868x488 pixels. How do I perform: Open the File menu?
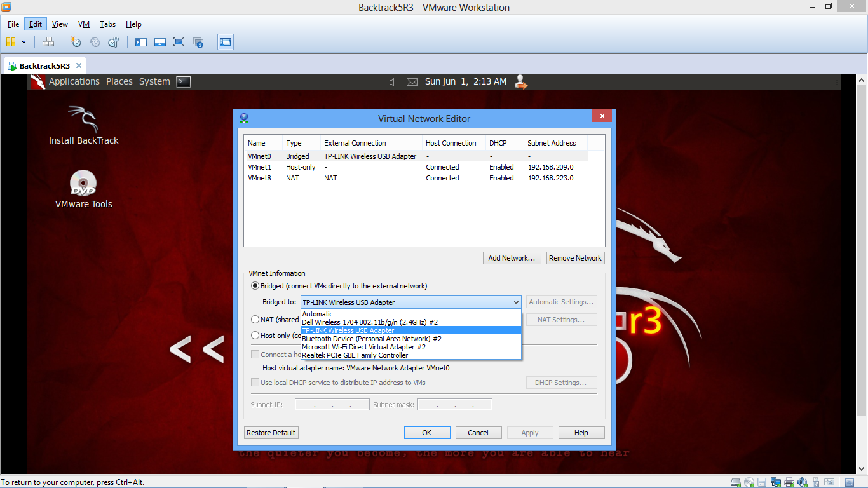coord(13,24)
